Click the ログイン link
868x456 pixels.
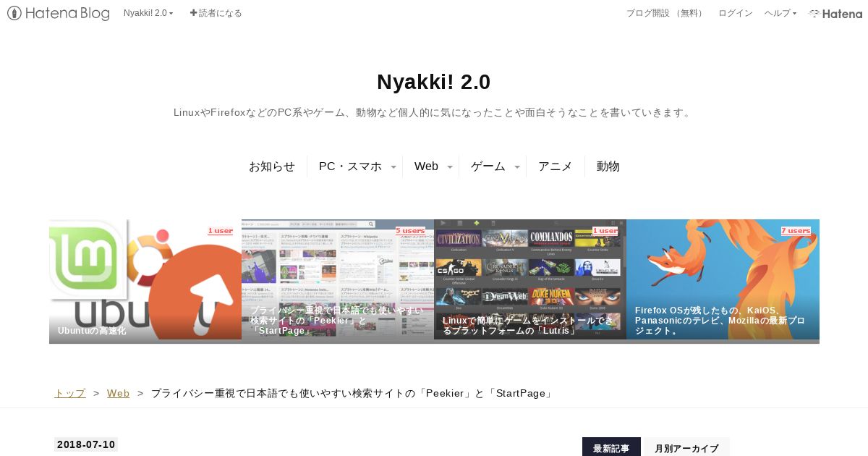tap(736, 13)
